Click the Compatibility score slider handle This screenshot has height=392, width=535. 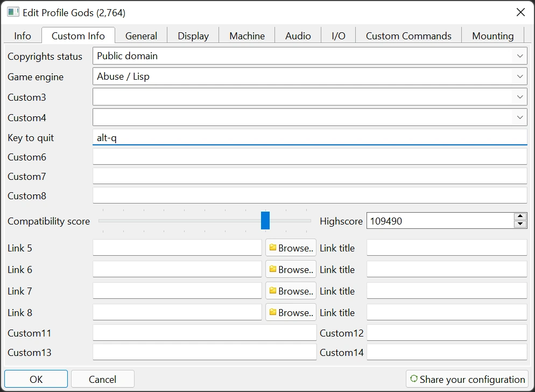pos(265,221)
